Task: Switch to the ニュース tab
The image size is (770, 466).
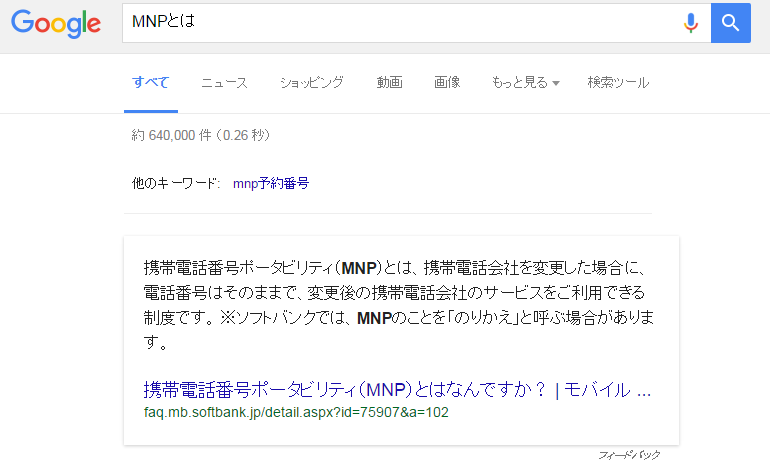Action: (224, 82)
